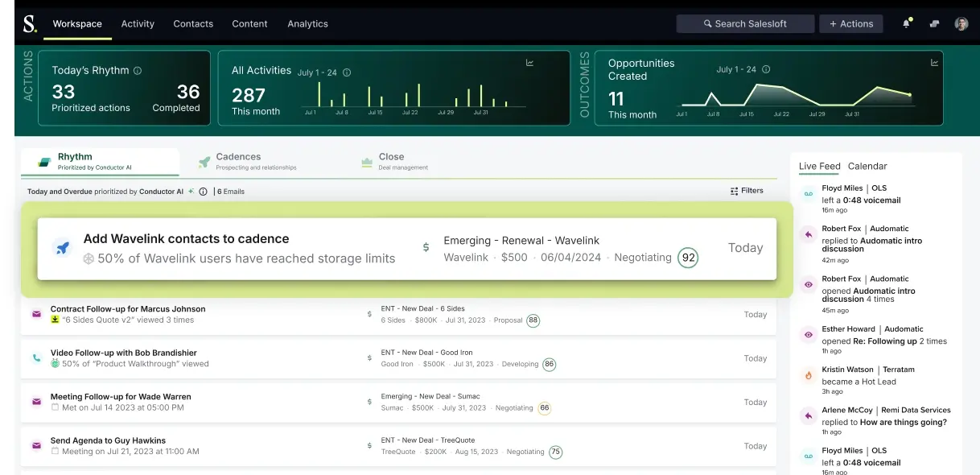Screen dimensions: 980x475
Task: Click score badge 75 on TreeQuote deal
Action: coord(555,452)
